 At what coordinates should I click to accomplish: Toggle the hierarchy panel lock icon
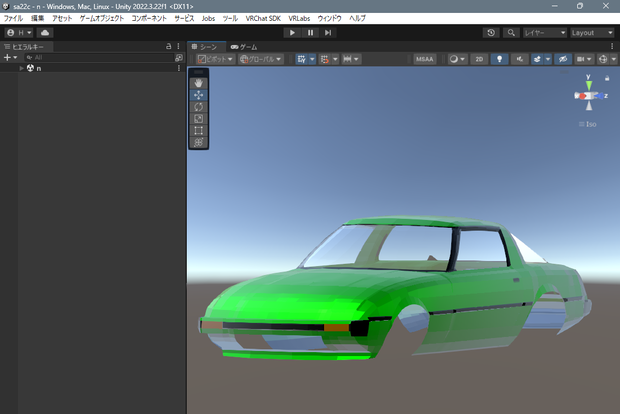(168, 46)
